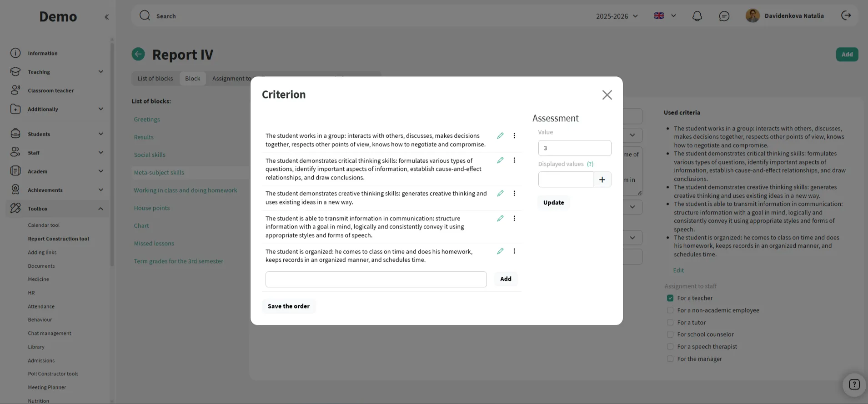Image resolution: width=868 pixels, height=404 pixels.
Task: Enable the For a tutor checkbox
Action: point(670,323)
